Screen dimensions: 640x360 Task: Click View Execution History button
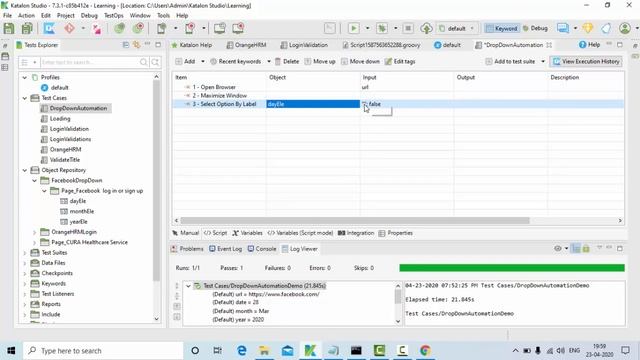pos(586,62)
